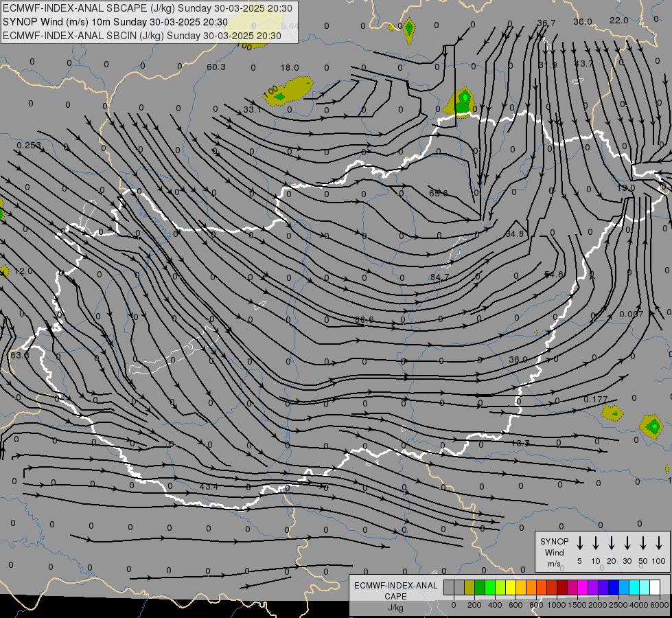
Task: Click the 43.4 map value
Action: pos(209,486)
